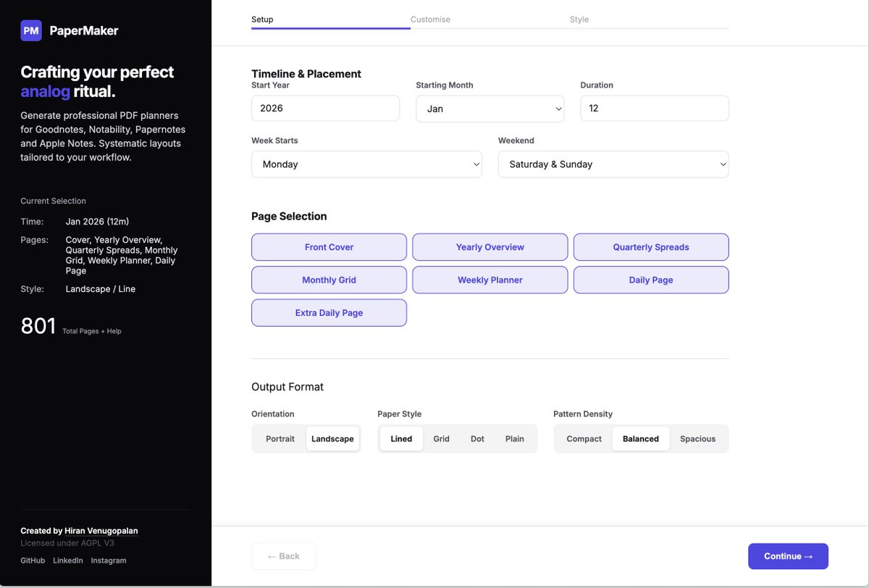Toggle the Quarterly Spreads page option

coord(651,247)
